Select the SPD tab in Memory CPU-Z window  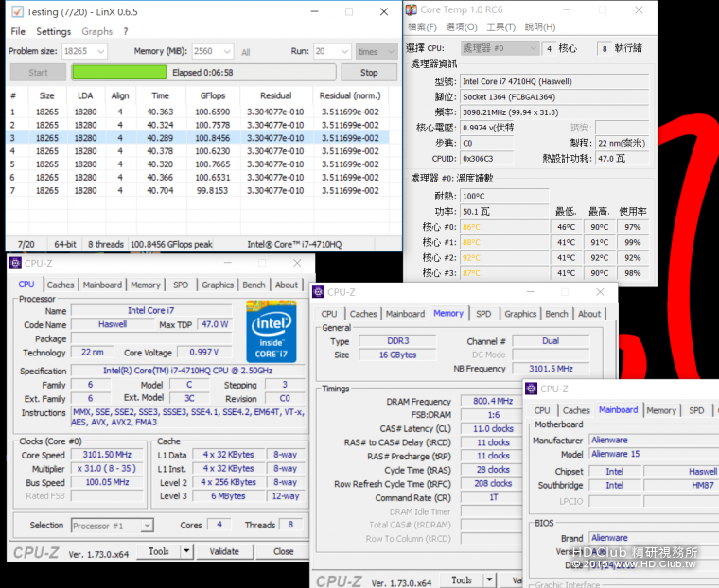(482, 314)
